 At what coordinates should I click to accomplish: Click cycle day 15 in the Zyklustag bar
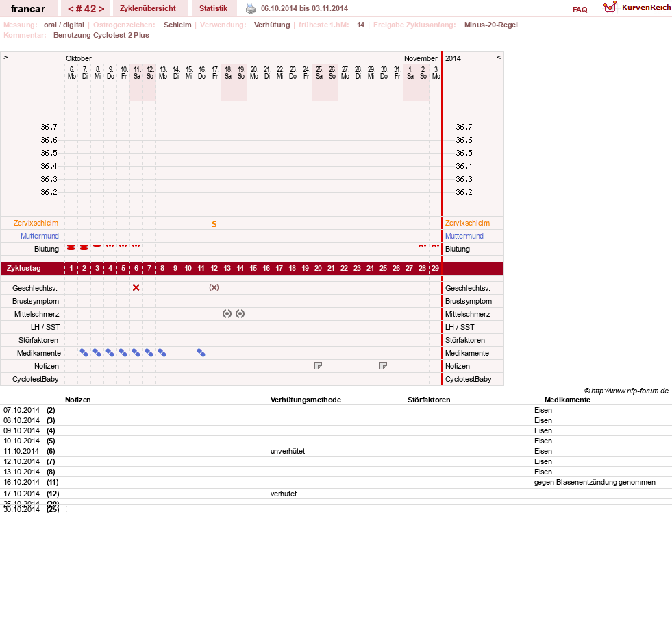pyautogui.click(x=253, y=268)
